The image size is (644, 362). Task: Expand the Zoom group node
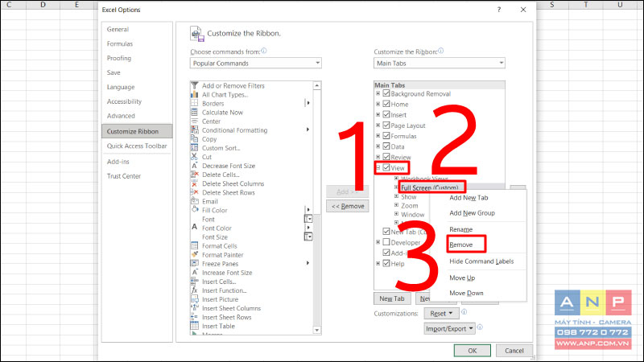[396, 205]
